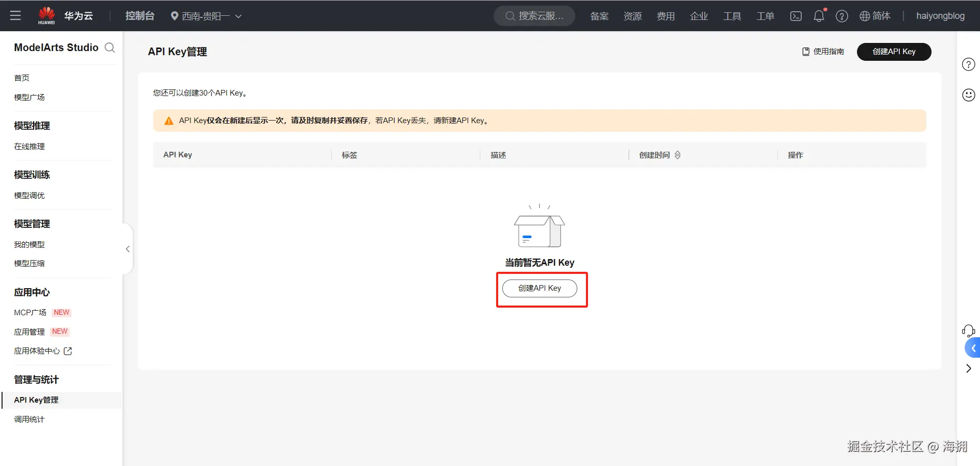Click the external link icon next to 应用体验中心
This screenshot has height=466, width=980.
(x=67, y=351)
